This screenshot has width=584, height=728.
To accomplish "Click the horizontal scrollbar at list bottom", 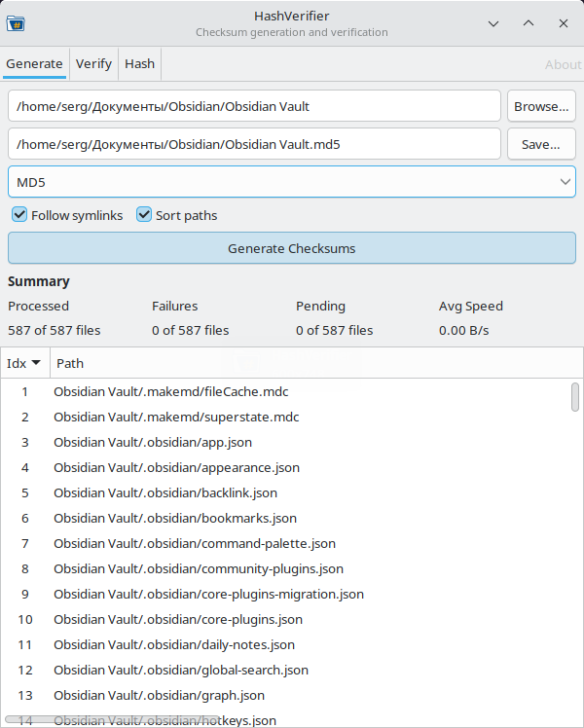I will click(112, 719).
